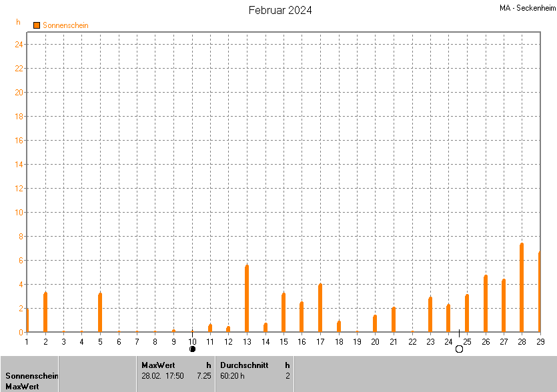This screenshot has height=392, width=557.
Task: Click the bar for day 26
Action: point(486,304)
